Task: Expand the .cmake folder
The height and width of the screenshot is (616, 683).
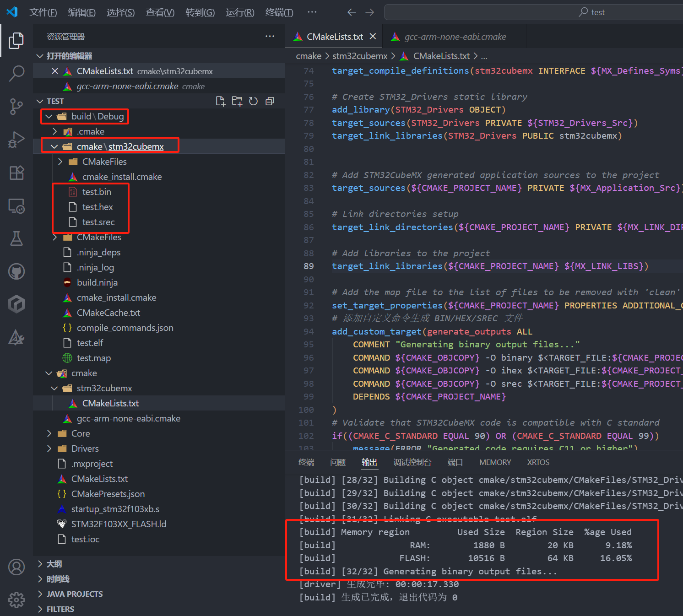Action: [159, 131]
